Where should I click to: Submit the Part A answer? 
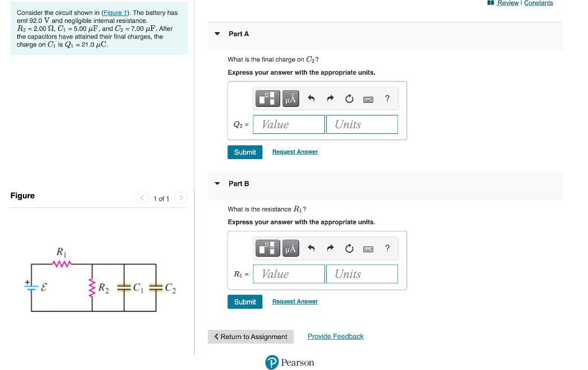(245, 152)
